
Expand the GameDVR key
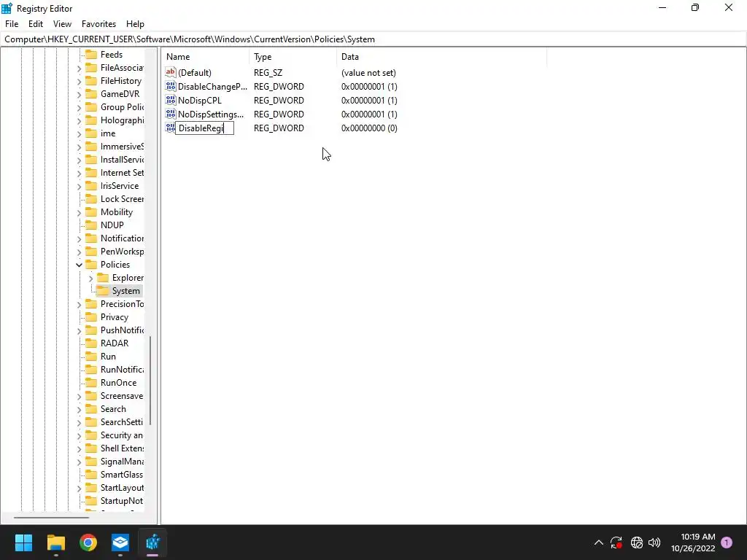click(x=79, y=94)
